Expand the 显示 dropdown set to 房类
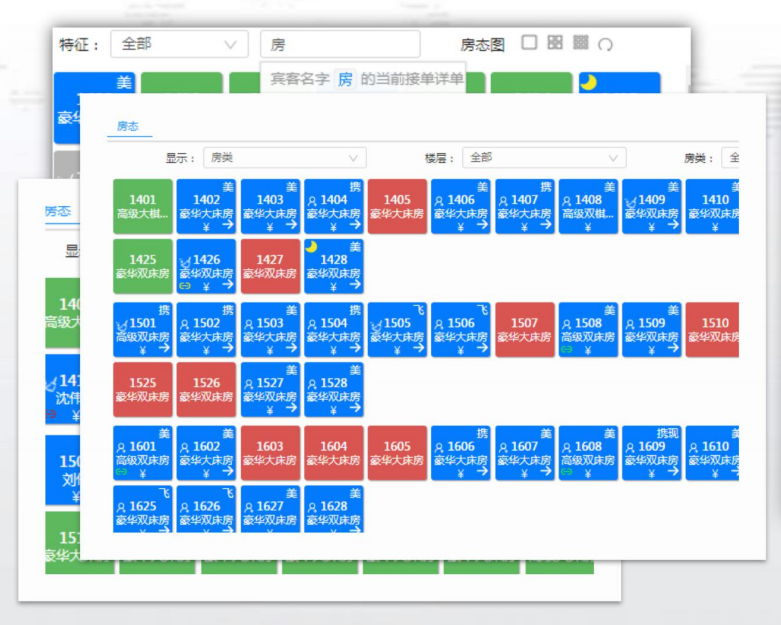The width and height of the screenshot is (781, 625). [x=284, y=158]
